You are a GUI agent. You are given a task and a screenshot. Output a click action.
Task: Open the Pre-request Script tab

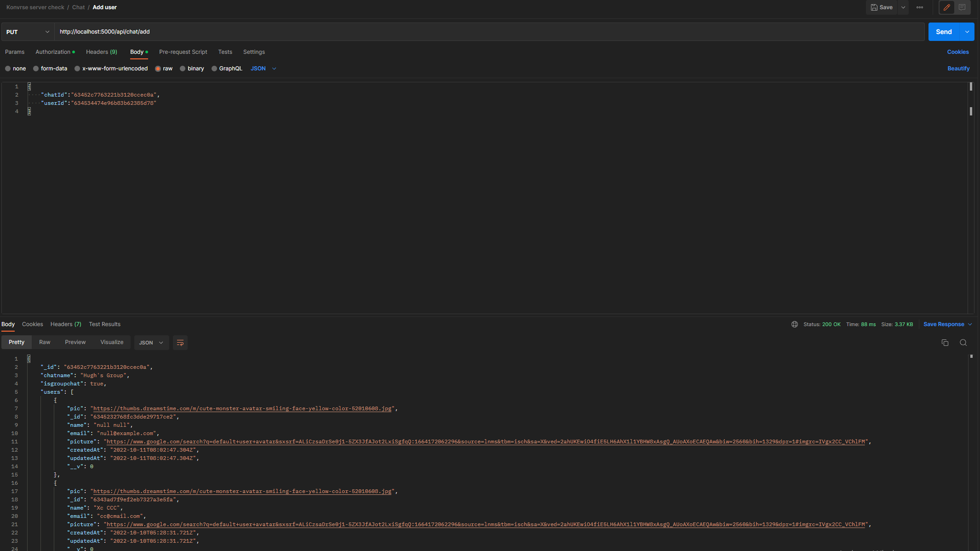click(183, 52)
